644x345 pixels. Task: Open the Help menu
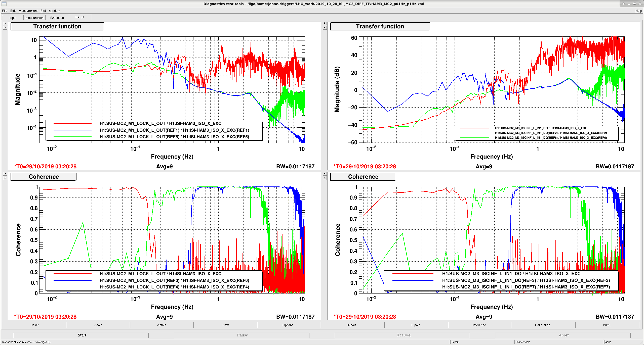point(638,11)
